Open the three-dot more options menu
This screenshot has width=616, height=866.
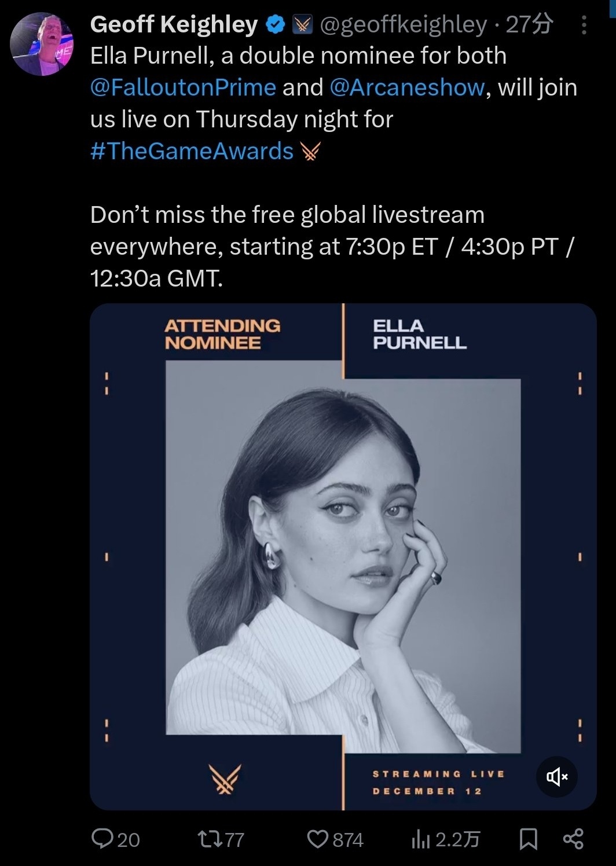(x=584, y=25)
